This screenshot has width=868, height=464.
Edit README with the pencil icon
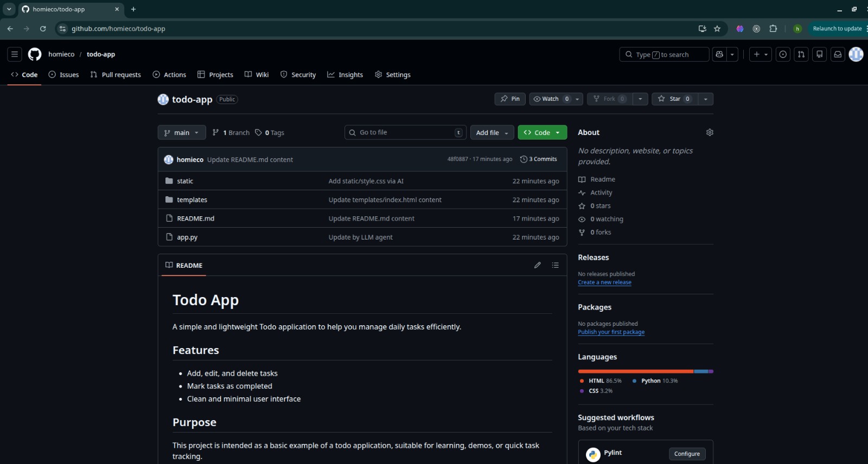(538, 265)
